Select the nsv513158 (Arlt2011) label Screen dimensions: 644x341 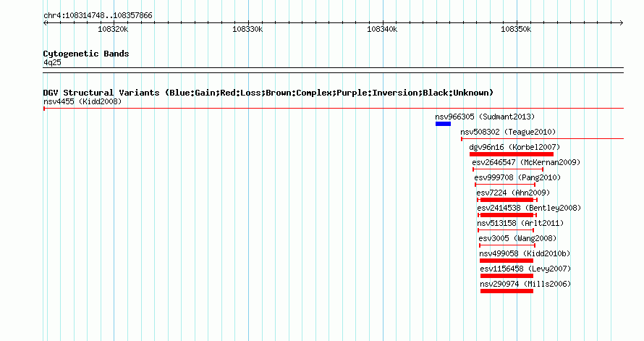520,223
